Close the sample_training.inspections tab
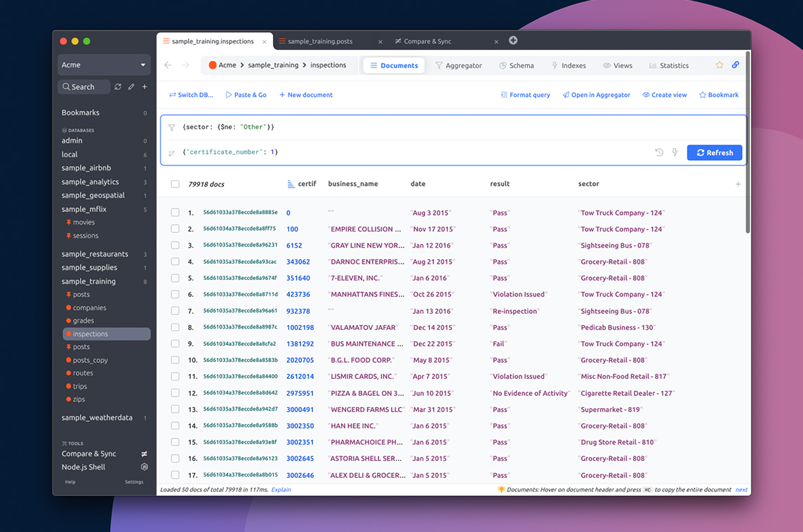Screen dimensions: 803x532 click(264, 42)
